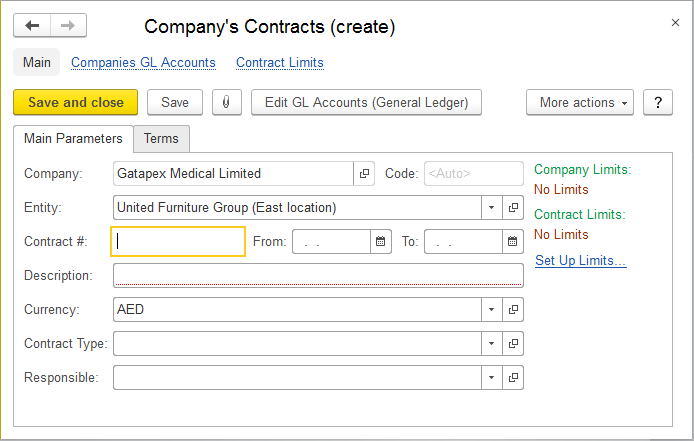Viewport: 694px width, 441px height.
Task: Click the open icon next to Responsible
Action: pyautogui.click(x=513, y=378)
